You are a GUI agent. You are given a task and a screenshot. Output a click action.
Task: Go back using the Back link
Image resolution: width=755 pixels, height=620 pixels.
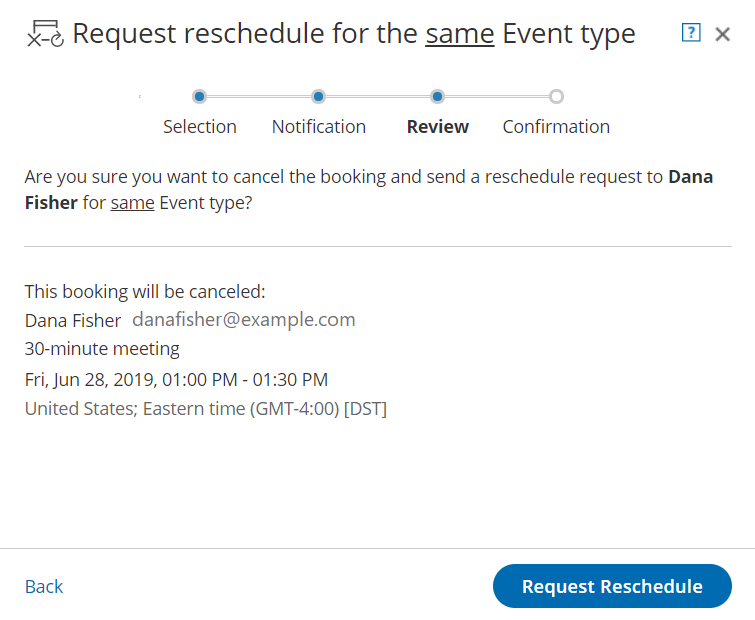click(x=44, y=587)
